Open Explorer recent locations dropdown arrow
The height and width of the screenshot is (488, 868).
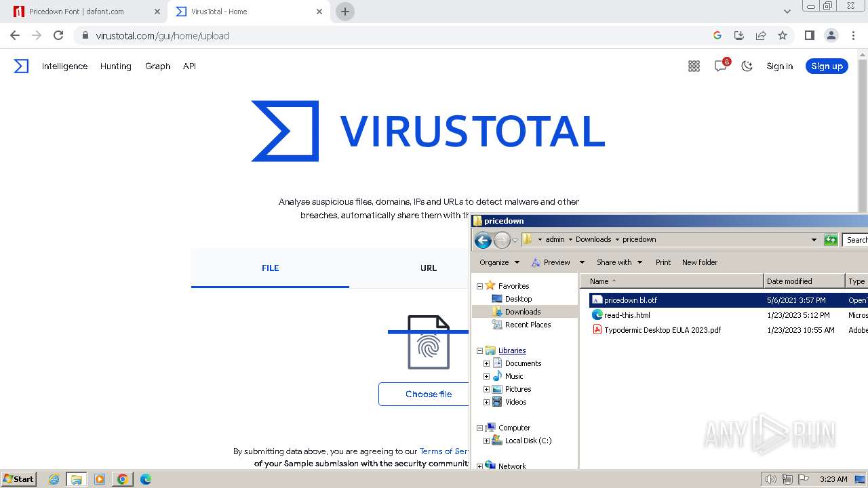[x=515, y=240]
